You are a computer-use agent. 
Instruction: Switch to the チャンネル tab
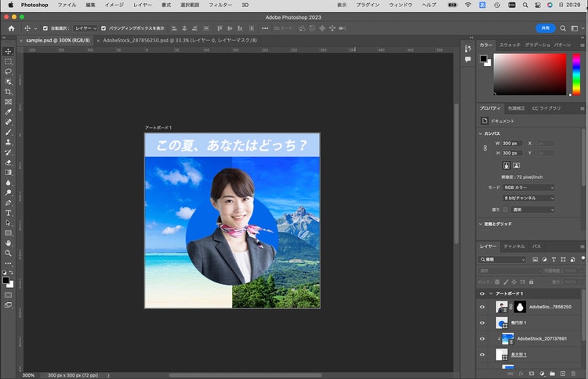tap(514, 246)
